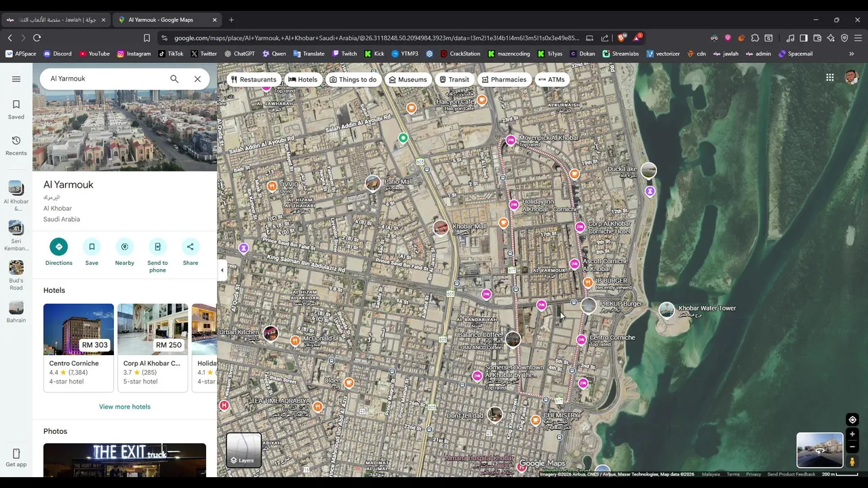
Task: Filter the map by Hotels
Action: [302, 79]
